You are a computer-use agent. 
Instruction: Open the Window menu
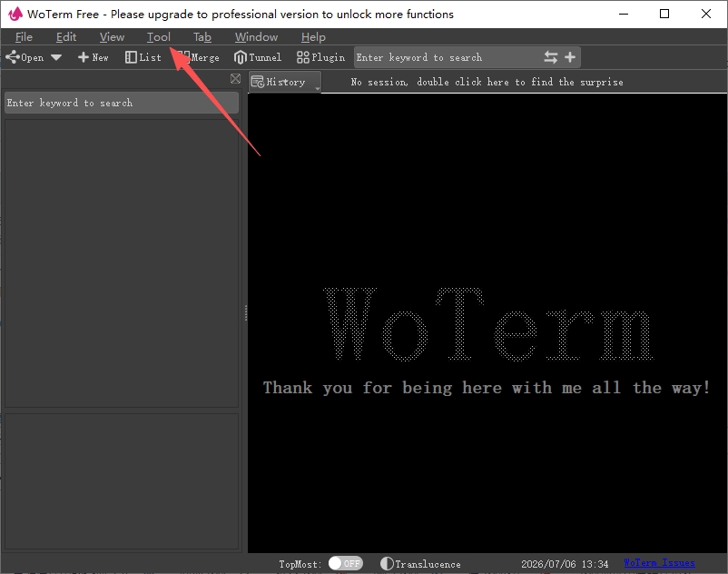[x=256, y=36]
